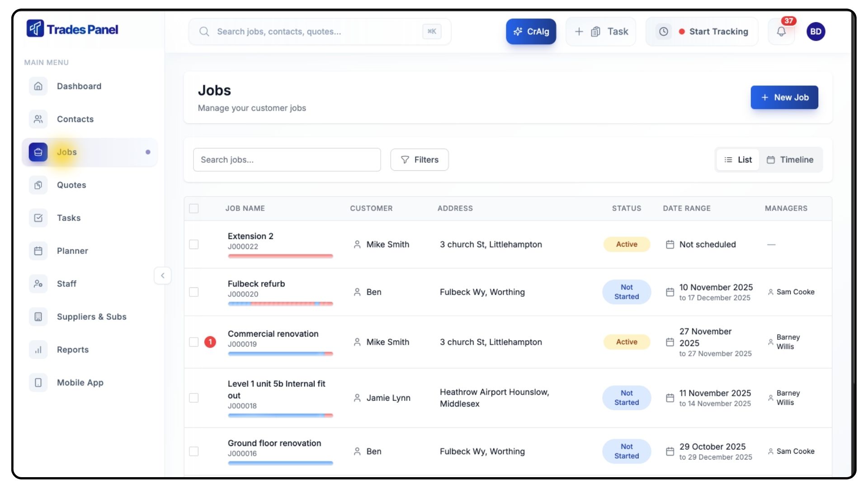
Task: Switch to the Timeline view tab
Action: [x=790, y=160]
